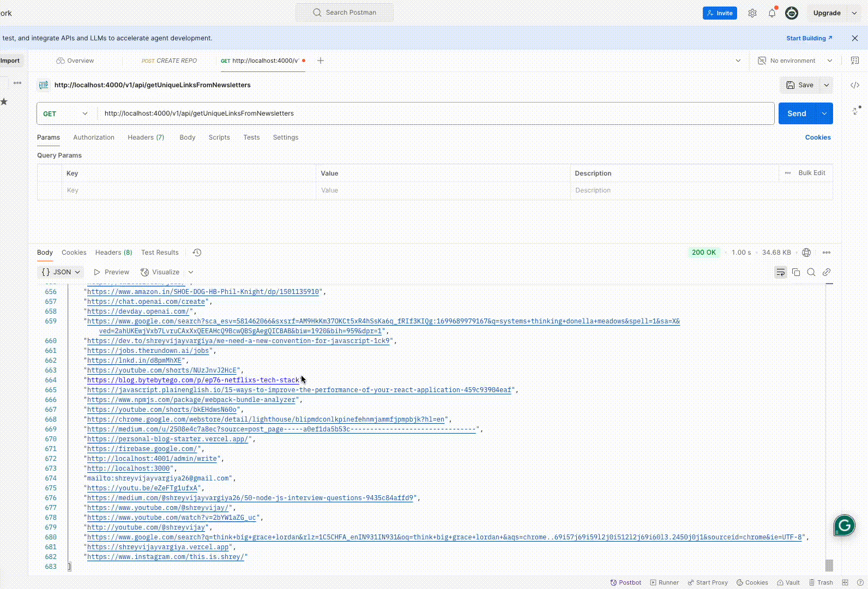Click the query param Key input cell
Screen dimensions: 868x589
click(189, 190)
